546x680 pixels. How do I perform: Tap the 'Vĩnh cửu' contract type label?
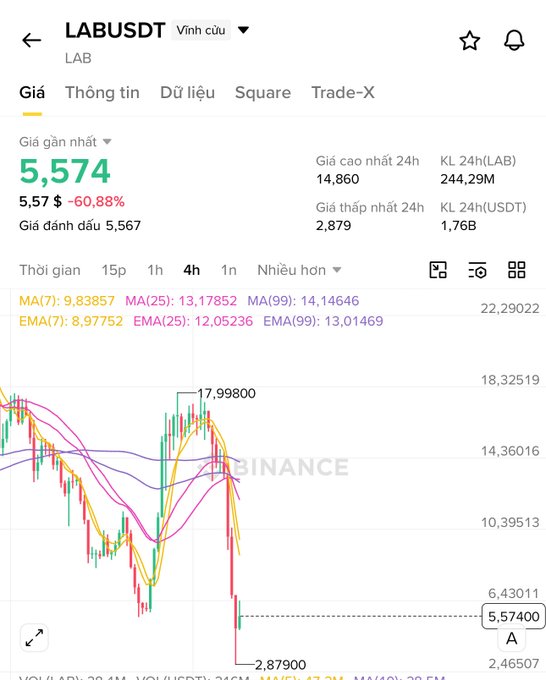coord(201,30)
